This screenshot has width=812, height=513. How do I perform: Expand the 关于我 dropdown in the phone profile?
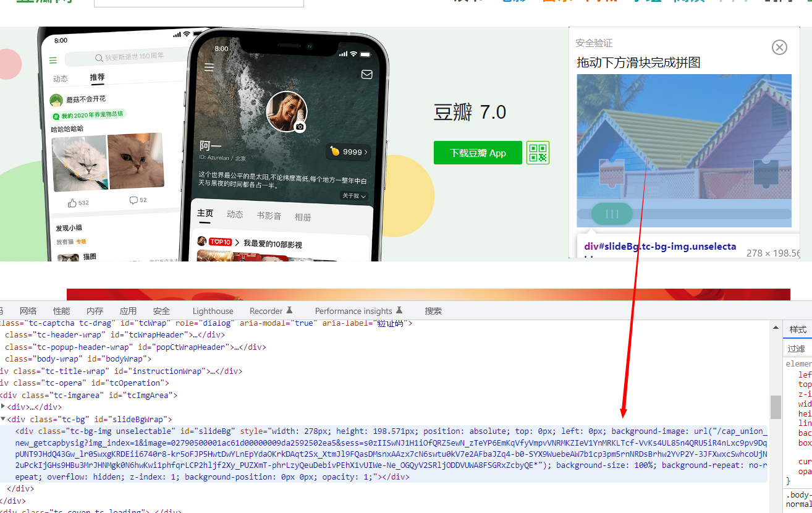[354, 196]
